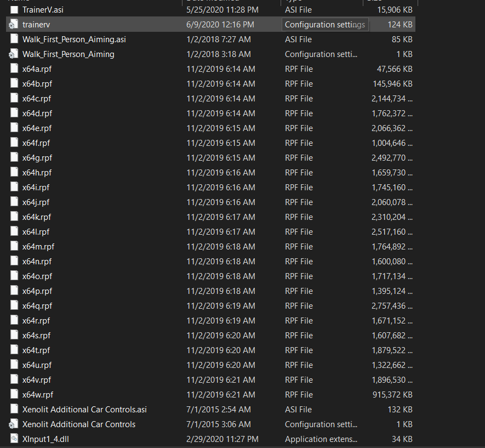Viewport: 485px width, 448px height.
Task: Click the size 915,372 KB
Action: click(393, 395)
